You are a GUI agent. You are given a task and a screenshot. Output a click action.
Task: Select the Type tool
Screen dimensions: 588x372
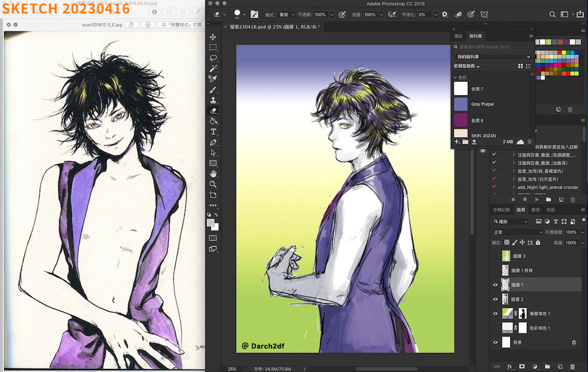(x=213, y=131)
